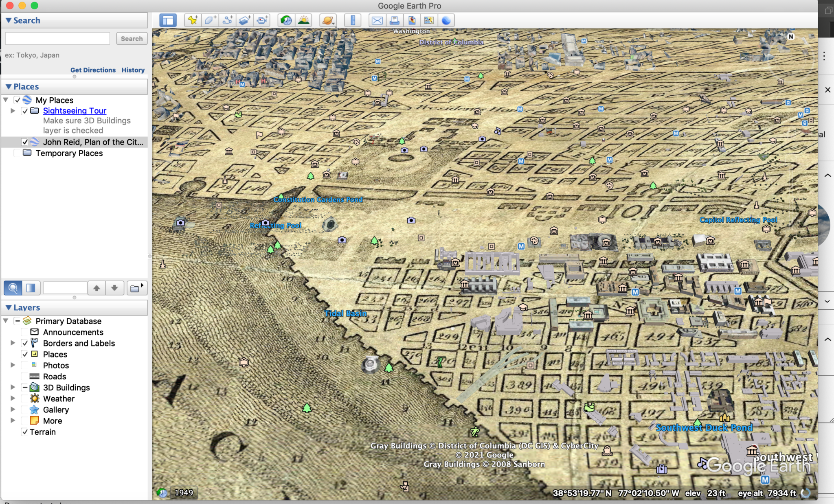Show the ruler measuring tool
834x504 pixels.
(353, 20)
